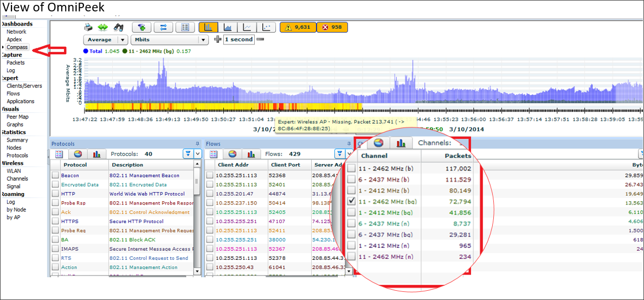Click the list view button in top toolbar
Viewport: 644px width, 300px height.
pyautogui.click(x=185, y=28)
